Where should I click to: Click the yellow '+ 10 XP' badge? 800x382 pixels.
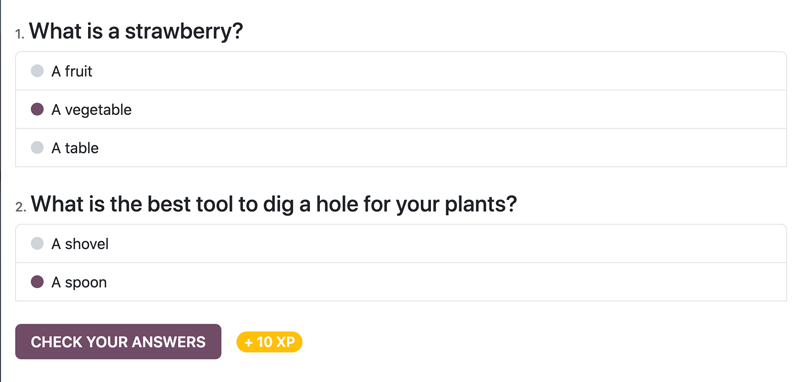269,342
